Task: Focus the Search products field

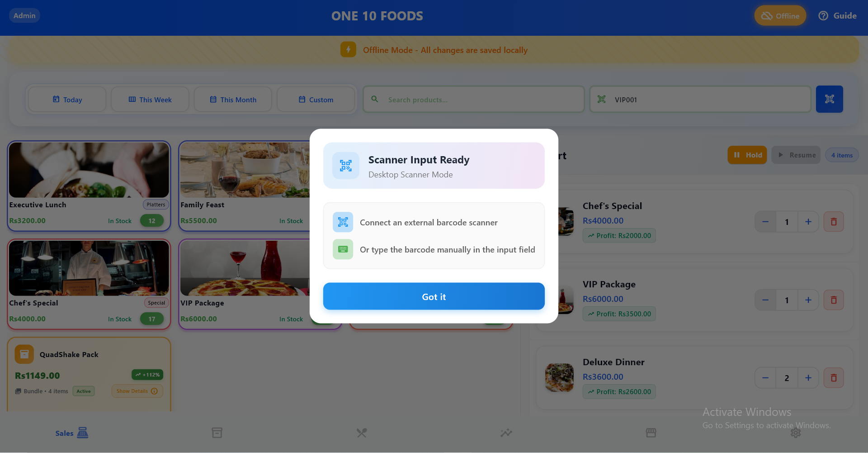Action: pos(474,100)
